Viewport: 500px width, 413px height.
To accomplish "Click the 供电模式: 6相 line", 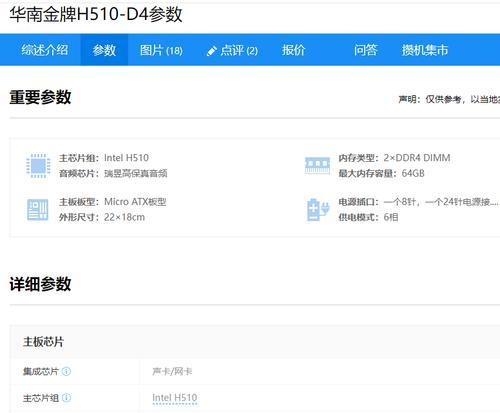I will tap(368, 217).
